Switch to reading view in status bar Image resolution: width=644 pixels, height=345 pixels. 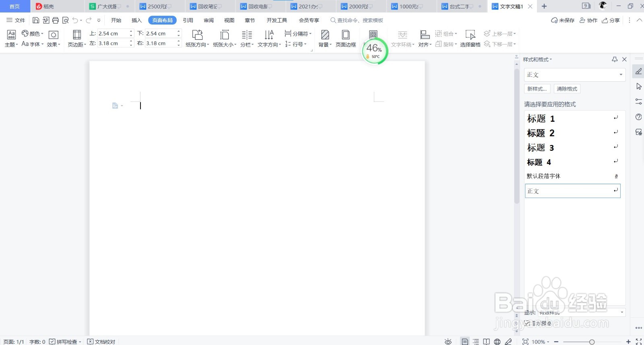click(x=486, y=341)
